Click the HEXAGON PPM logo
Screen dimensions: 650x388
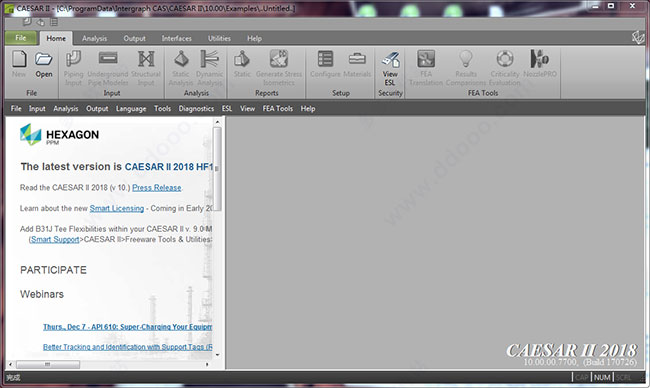click(59, 134)
